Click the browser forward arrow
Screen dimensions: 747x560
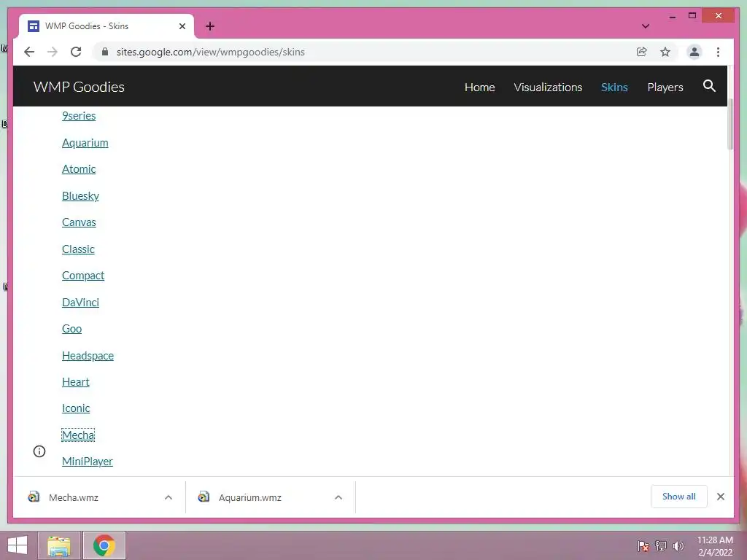(x=53, y=52)
